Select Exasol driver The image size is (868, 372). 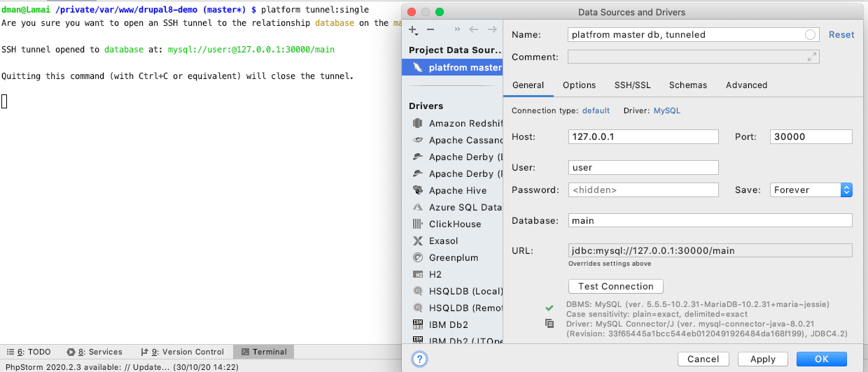(x=452, y=241)
